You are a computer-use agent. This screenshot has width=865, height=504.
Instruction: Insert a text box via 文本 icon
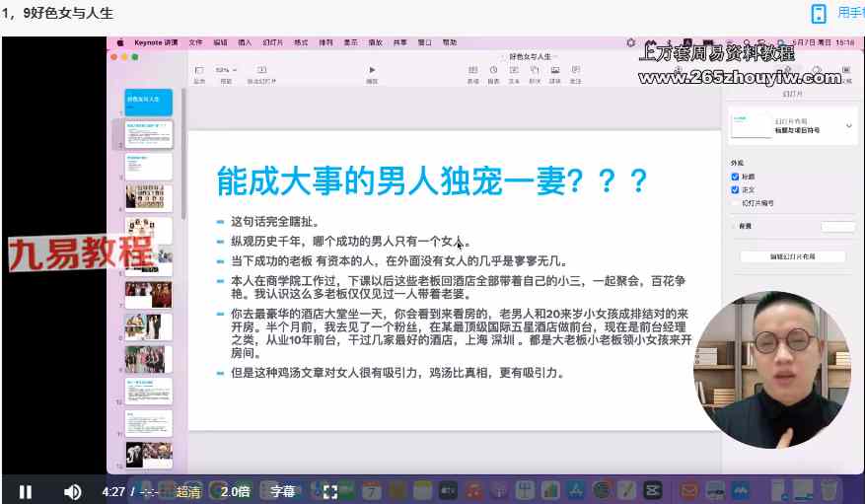(514, 70)
